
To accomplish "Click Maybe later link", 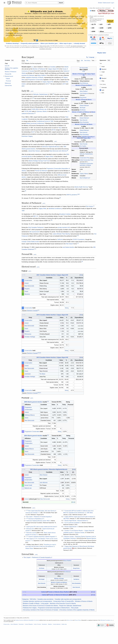I will coord(101,53).
